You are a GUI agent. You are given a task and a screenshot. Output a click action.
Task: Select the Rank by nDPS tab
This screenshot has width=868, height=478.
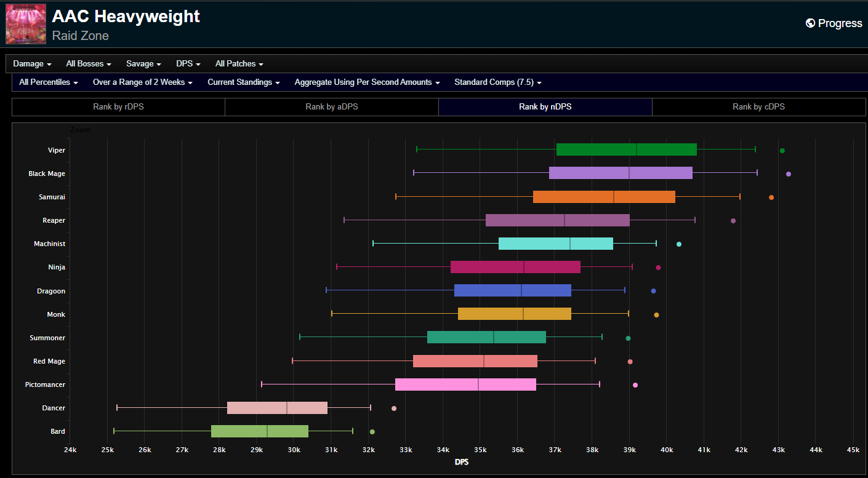coord(545,107)
